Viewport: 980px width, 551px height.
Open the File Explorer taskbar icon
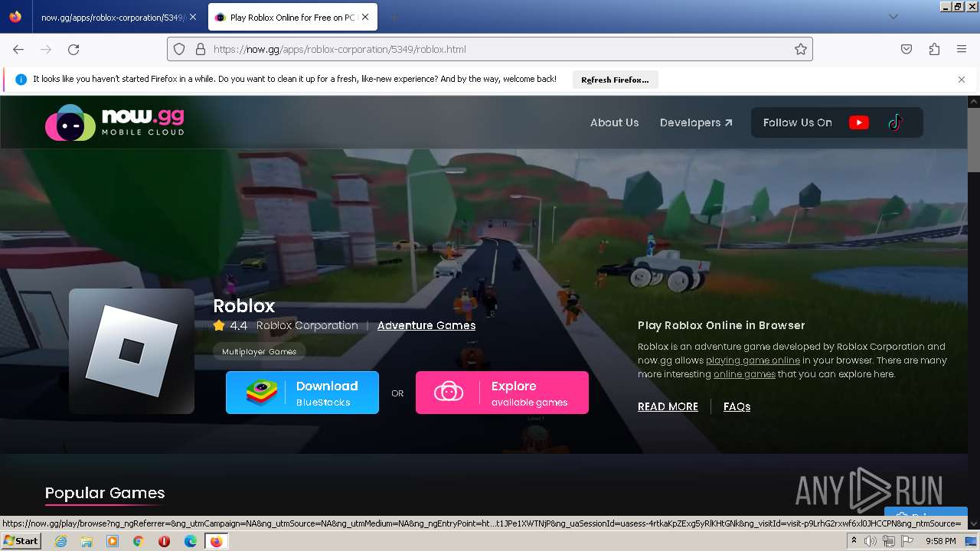[x=87, y=541]
